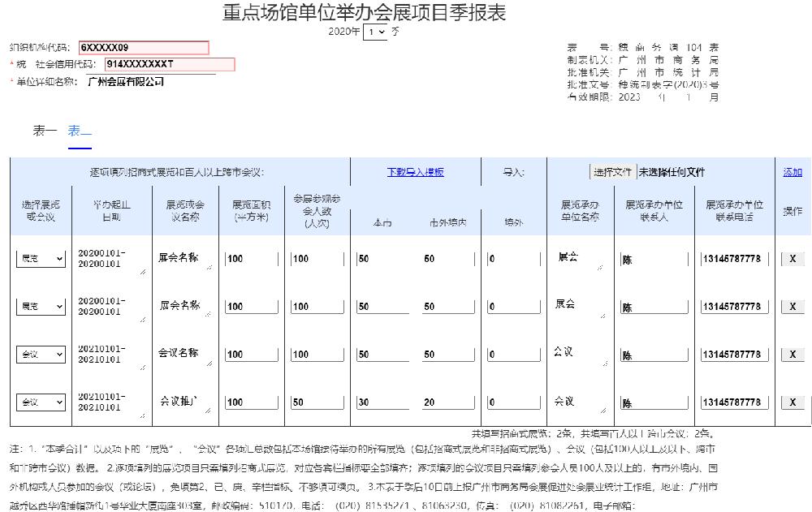The image size is (812, 512).
Task: Focus 境外 field in second 展览 row
Action: pyautogui.click(x=514, y=307)
